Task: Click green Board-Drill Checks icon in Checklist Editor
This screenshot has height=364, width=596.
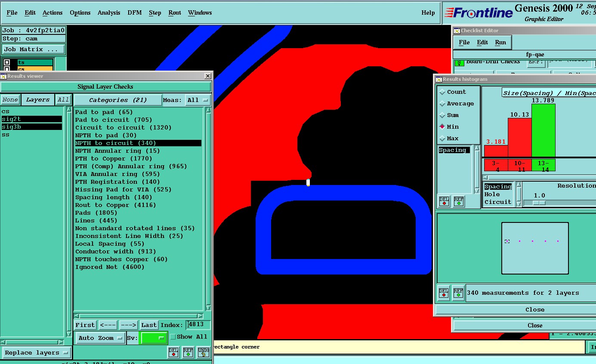Action: [460, 62]
